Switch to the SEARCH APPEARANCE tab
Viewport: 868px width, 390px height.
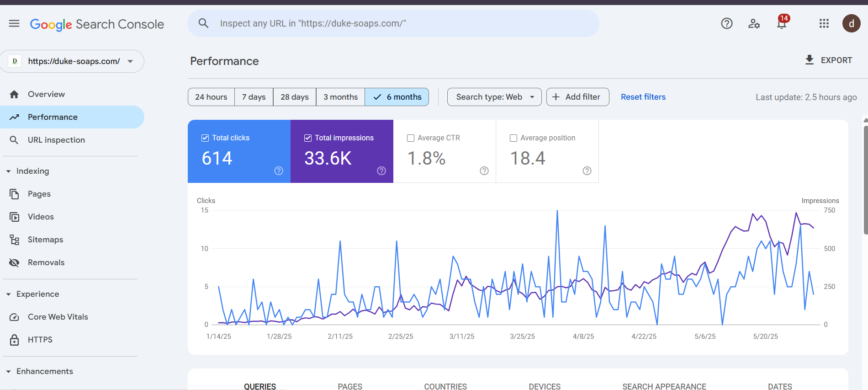pyautogui.click(x=664, y=386)
